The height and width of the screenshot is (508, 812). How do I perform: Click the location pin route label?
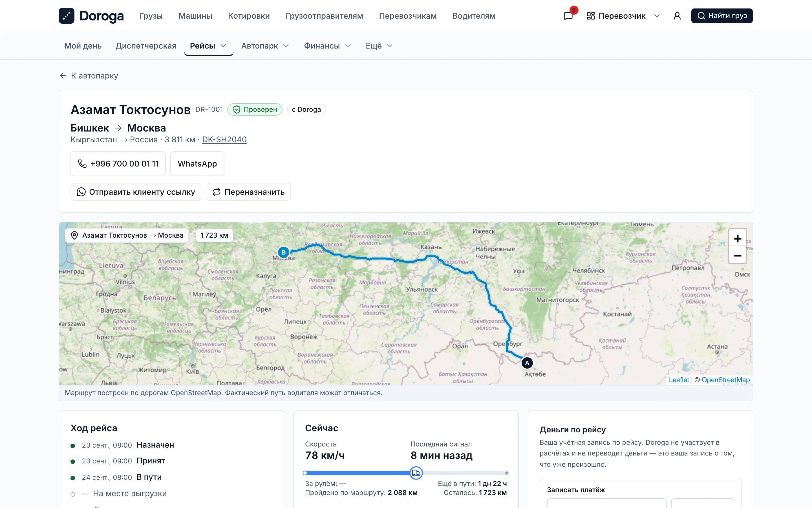127,235
